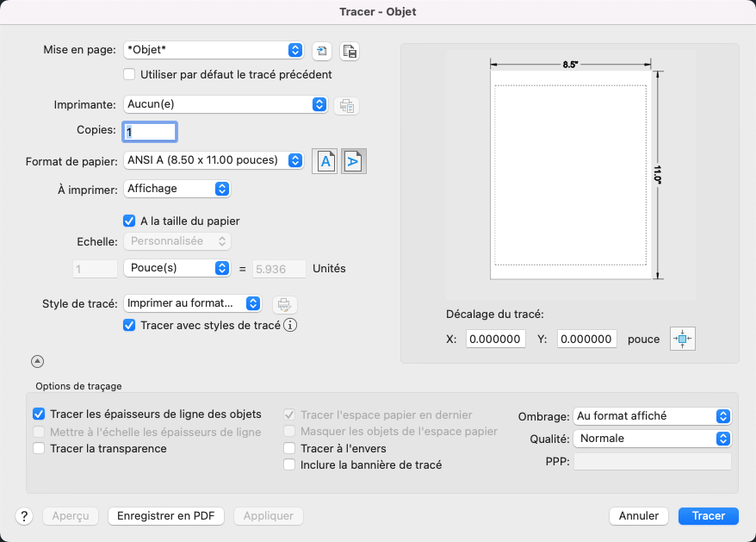Click the X plot offset field
Screen dimensions: 756x542
(495, 340)
